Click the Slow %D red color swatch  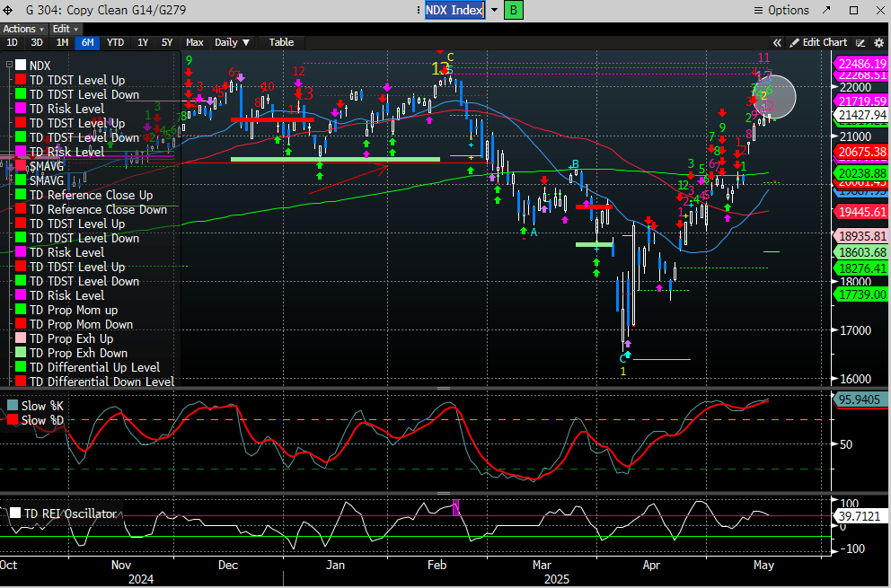(12, 420)
